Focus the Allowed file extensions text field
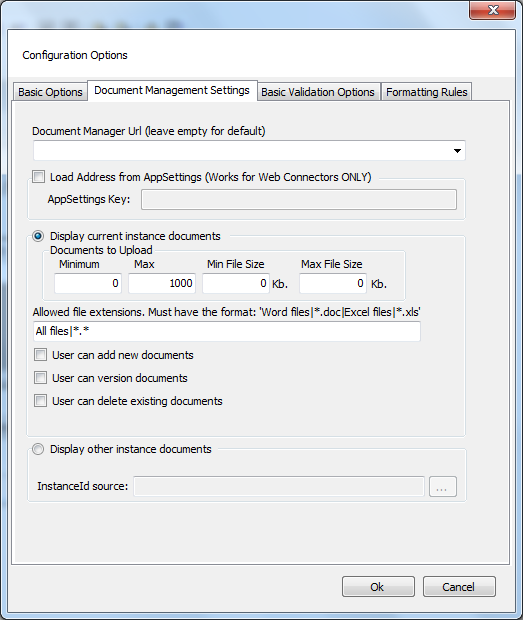This screenshot has width=523, height=620. 227,331
